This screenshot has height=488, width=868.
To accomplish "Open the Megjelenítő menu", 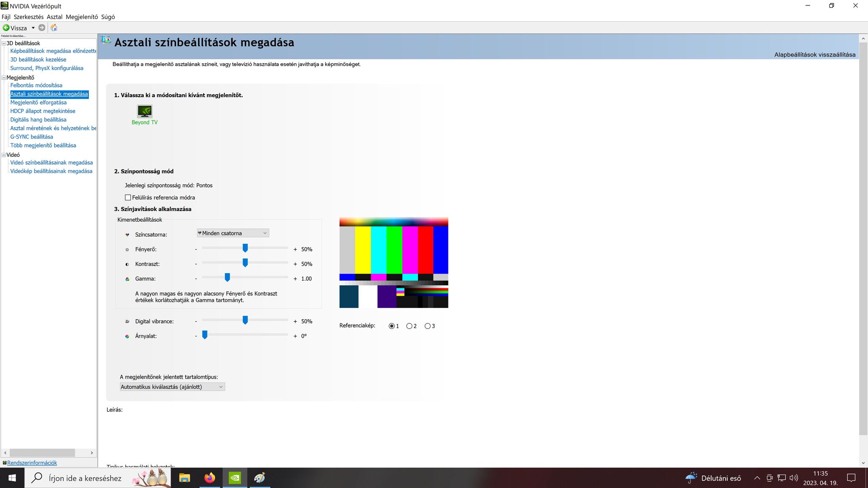I will (82, 17).
